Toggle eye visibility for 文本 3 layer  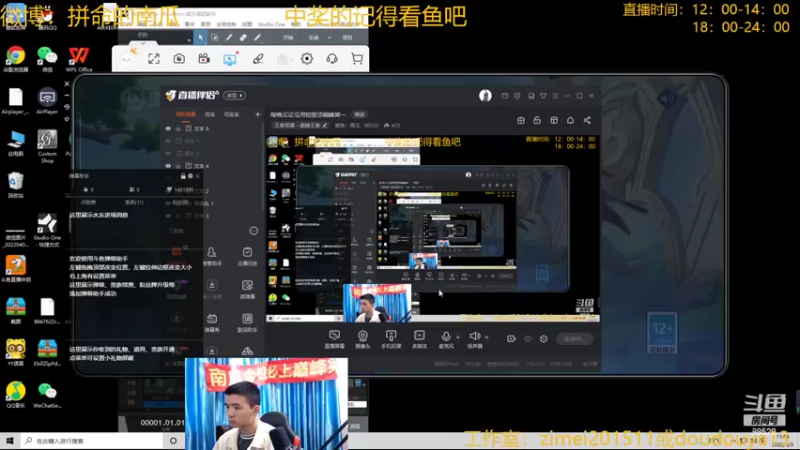[168, 216]
